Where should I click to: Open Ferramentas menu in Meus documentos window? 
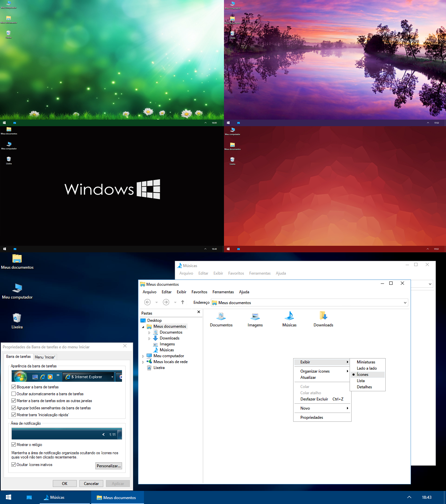(x=223, y=292)
